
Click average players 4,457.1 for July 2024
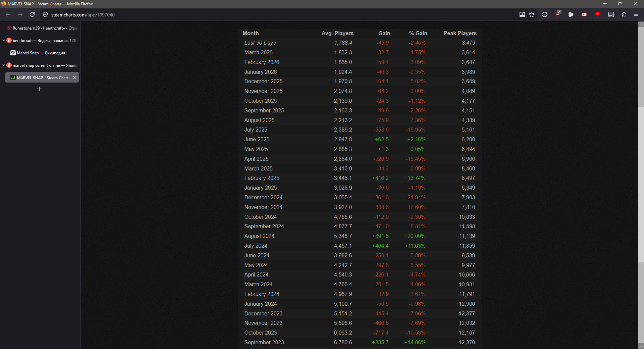click(x=343, y=246)
